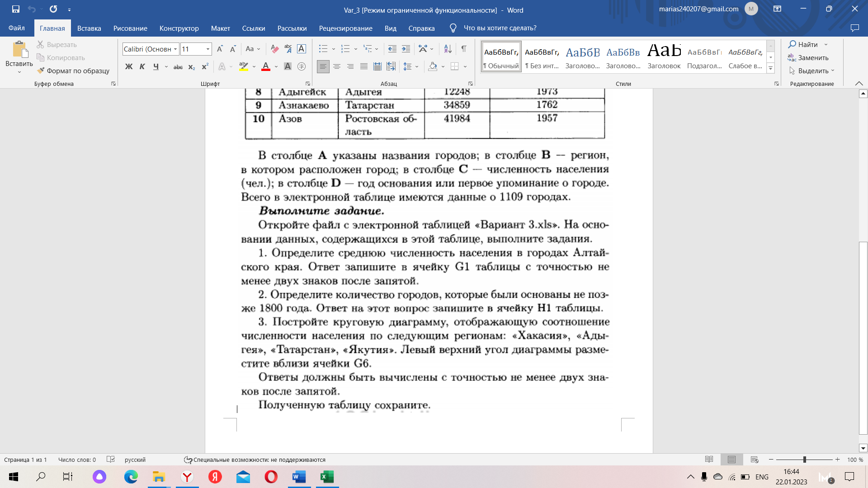Open Windows Start menu
This screenshot has height=488, width=868.
(x=14, y=477)
